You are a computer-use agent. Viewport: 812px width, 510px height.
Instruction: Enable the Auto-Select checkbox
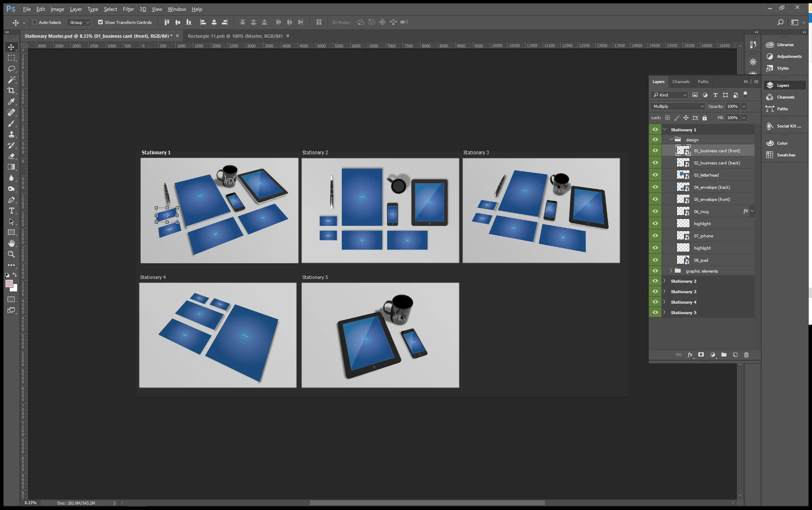tap(35, 22)
